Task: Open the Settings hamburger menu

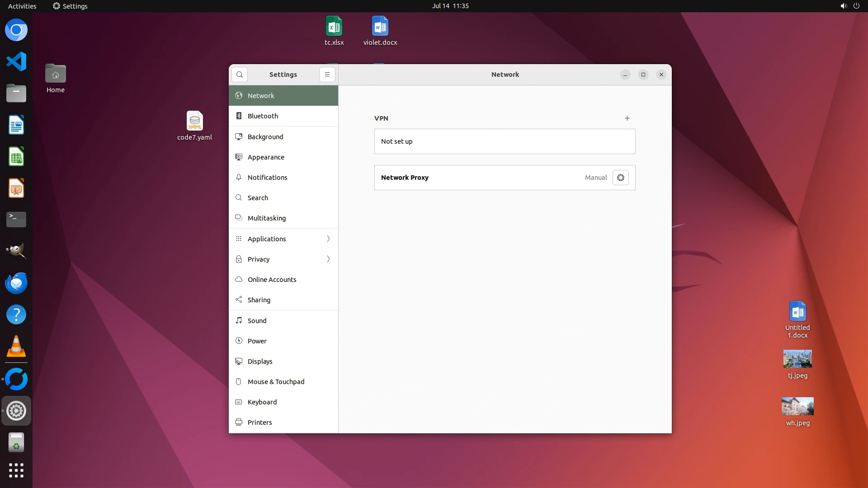Action: 327,75
